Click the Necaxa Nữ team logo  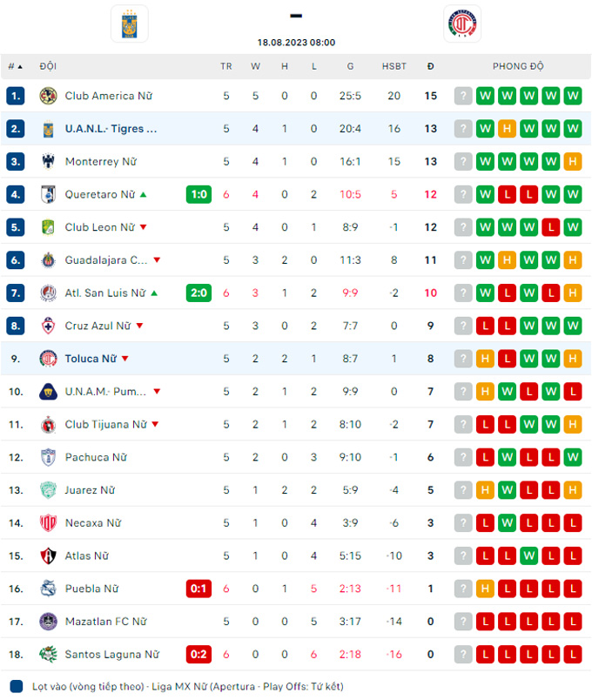[x=48, y=522]
